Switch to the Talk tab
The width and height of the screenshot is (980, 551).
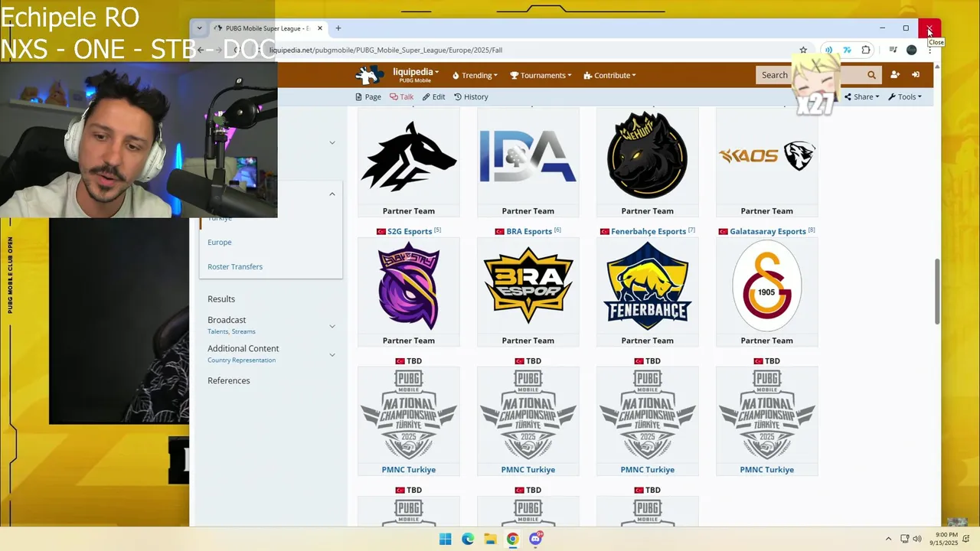(x=401, y=96)
